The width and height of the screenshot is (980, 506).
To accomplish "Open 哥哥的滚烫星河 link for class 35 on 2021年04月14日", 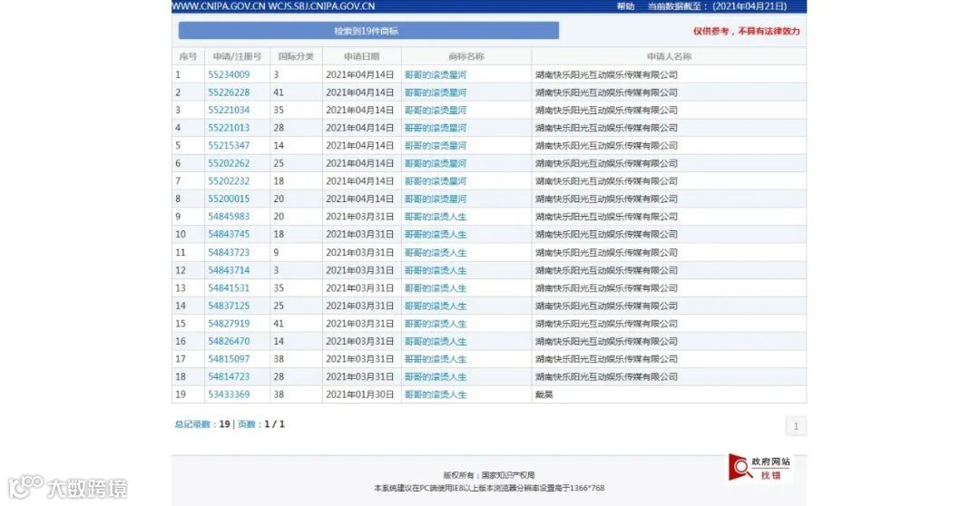I will click(436, 110).
